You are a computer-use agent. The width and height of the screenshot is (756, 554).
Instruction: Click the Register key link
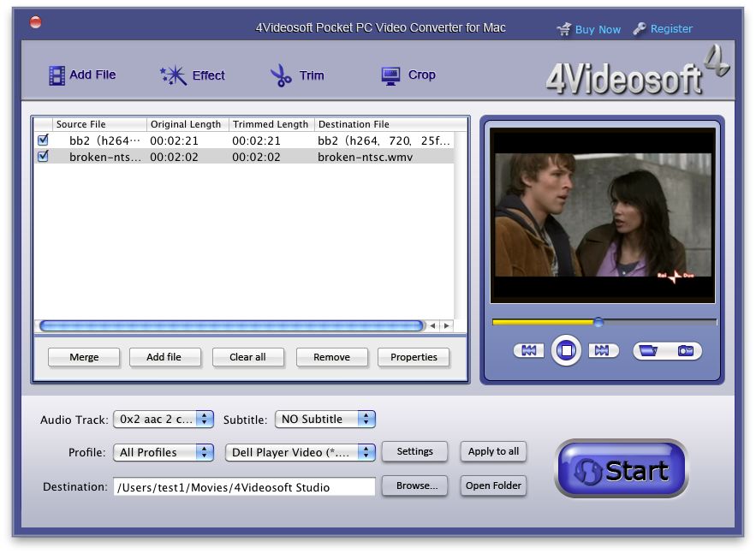click(663, 29)
